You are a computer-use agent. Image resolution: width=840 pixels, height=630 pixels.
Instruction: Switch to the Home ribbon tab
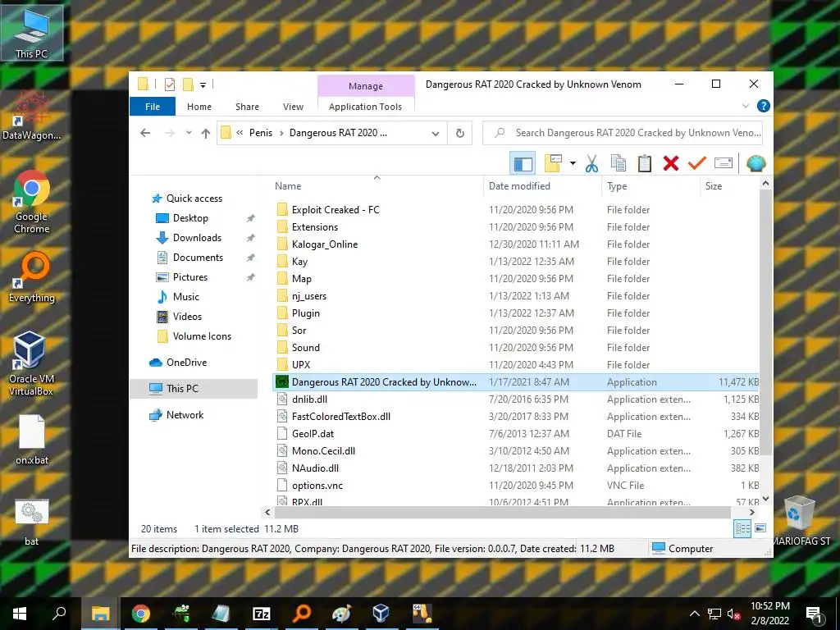pyautogui.click(x=199, y=107)
